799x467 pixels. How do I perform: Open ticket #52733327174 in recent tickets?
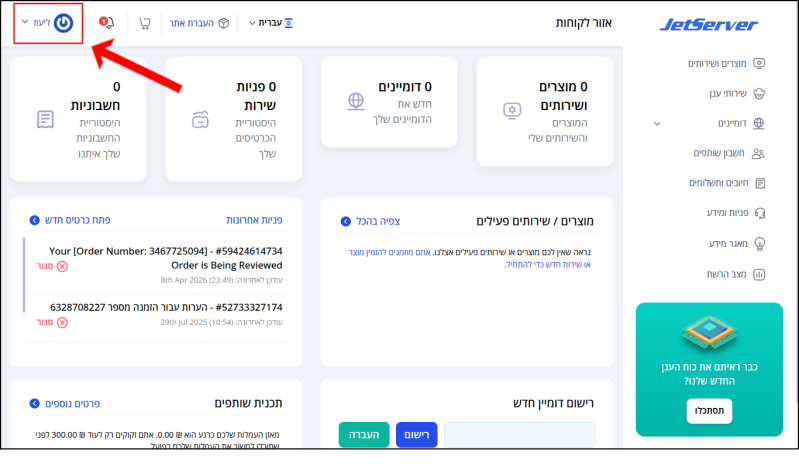[166, 307]
